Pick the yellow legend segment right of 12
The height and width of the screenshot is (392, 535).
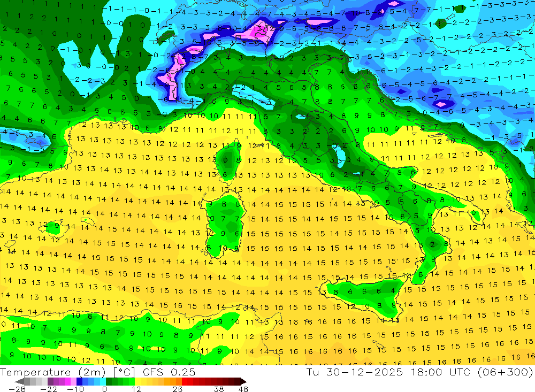[138, 382]
